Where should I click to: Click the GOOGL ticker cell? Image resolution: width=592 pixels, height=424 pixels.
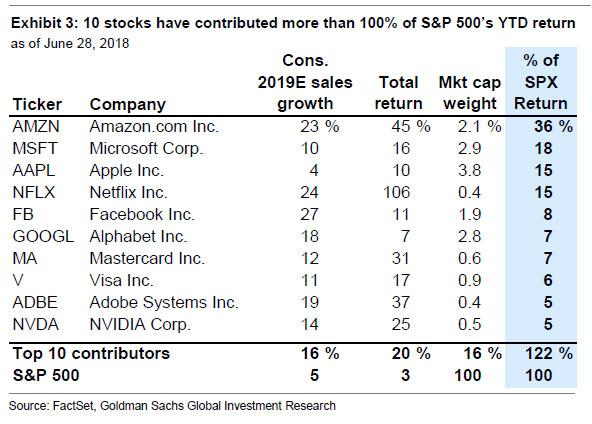43,236
